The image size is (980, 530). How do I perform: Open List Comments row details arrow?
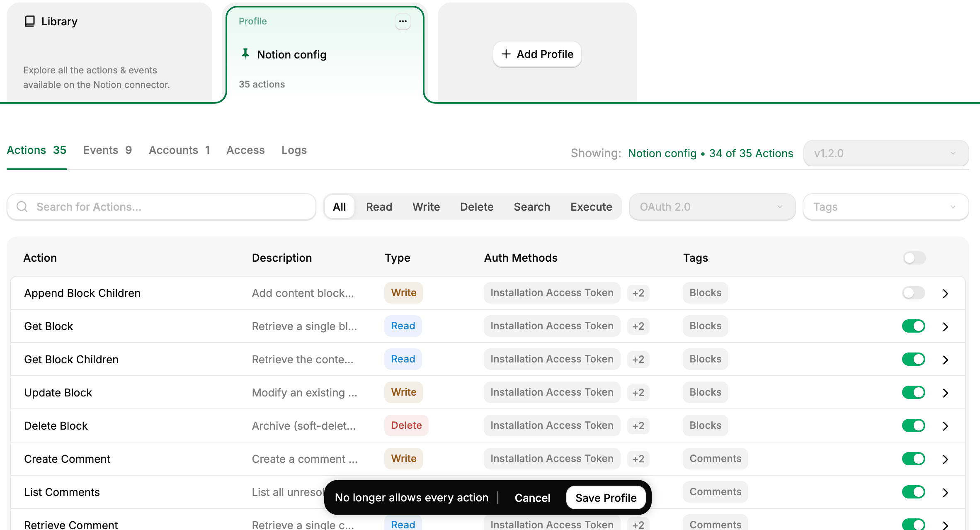click(946, 492)
